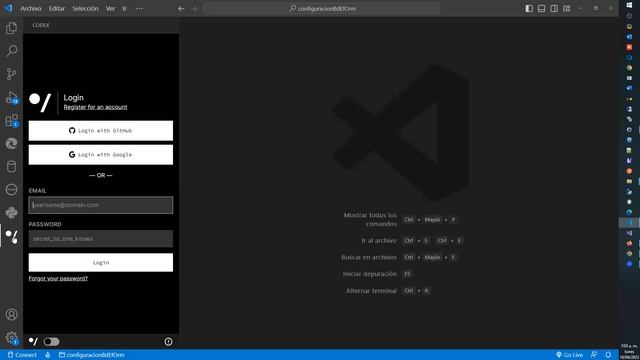Open the Editar menu
The height and width of the screenshot is (360, 640).
point(57,9)
